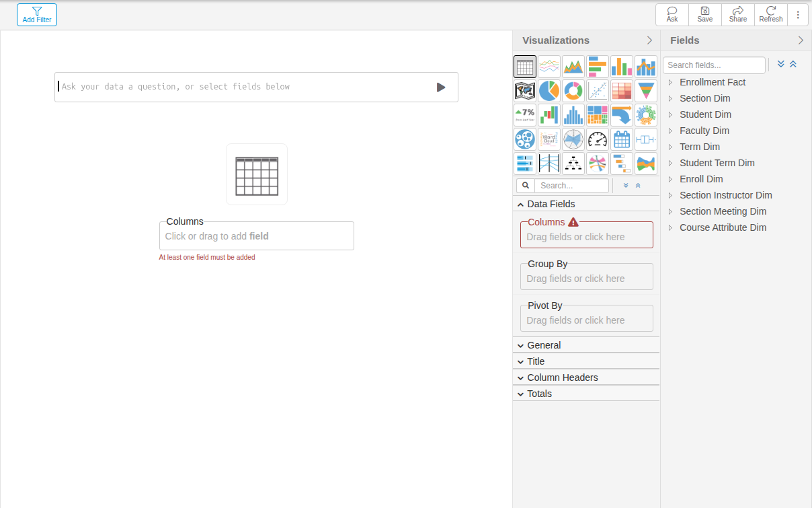Image resolution: width=812 pixels, height=508 pixels.
Task: Expand the General settings section
Action: click(x=586, y=345)
